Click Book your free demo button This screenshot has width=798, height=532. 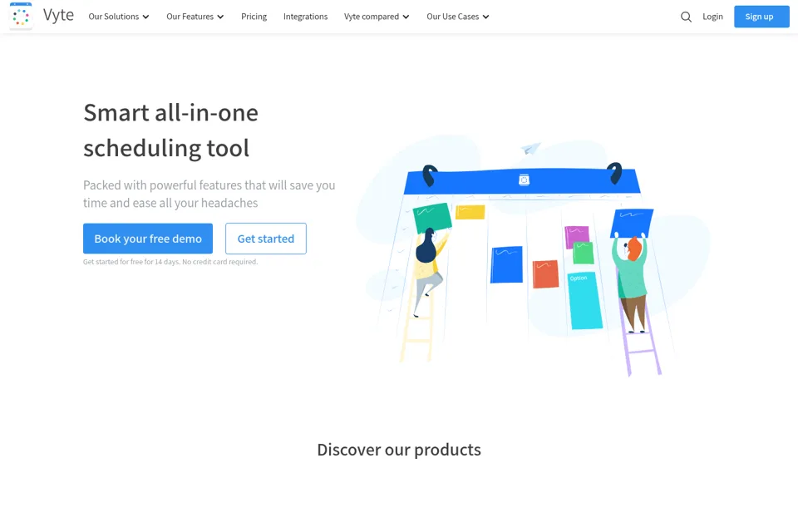(x=148, y=239)
